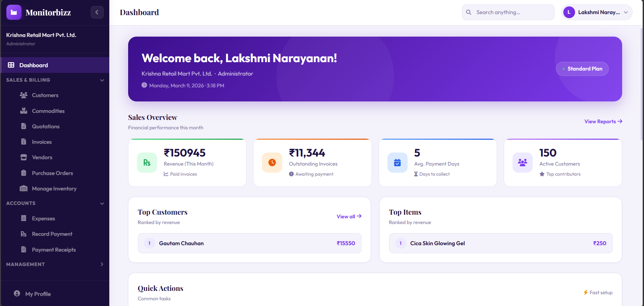Image resolution: width=644 pixels, height=306 pixels.
Task: Collapse the Accounts section
Action: (102, 203)
